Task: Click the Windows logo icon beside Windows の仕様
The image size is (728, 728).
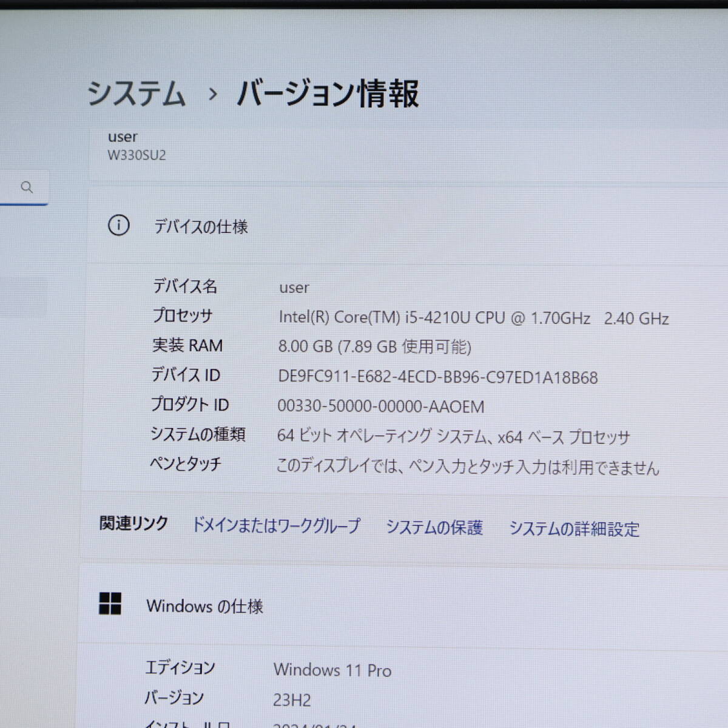Action: 110,604
